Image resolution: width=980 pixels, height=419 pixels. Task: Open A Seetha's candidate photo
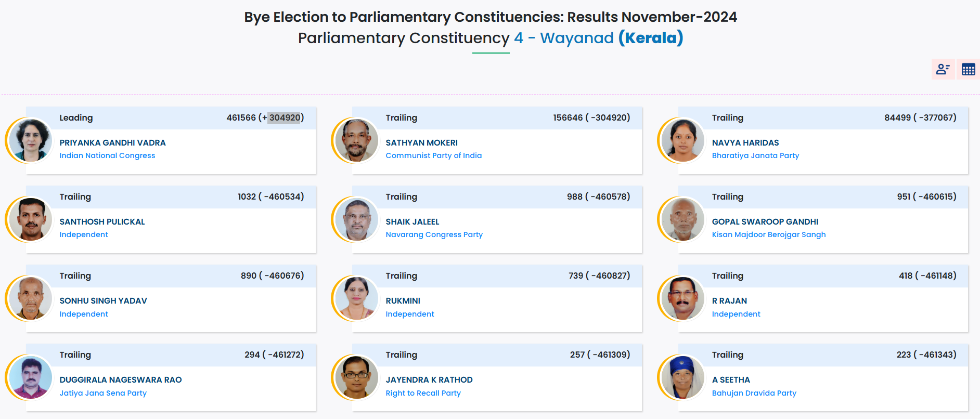(x=682, y=377)
